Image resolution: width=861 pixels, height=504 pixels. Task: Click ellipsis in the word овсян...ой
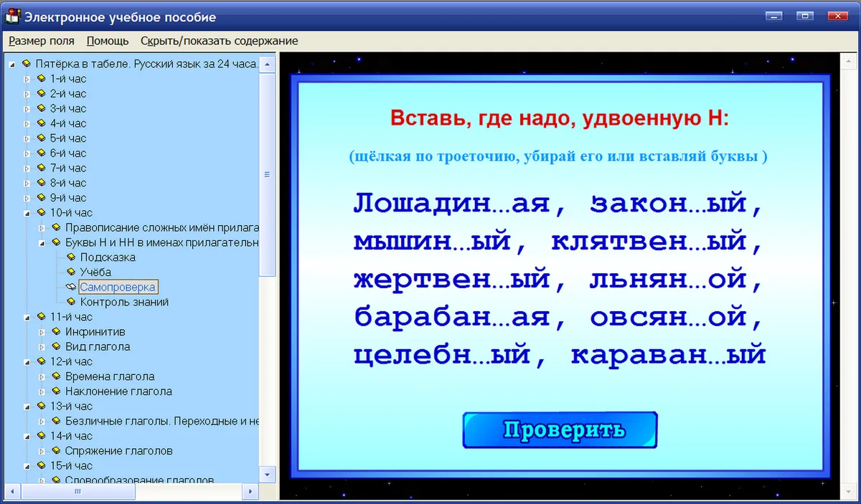pyautogui.click(x=698, y=324)
